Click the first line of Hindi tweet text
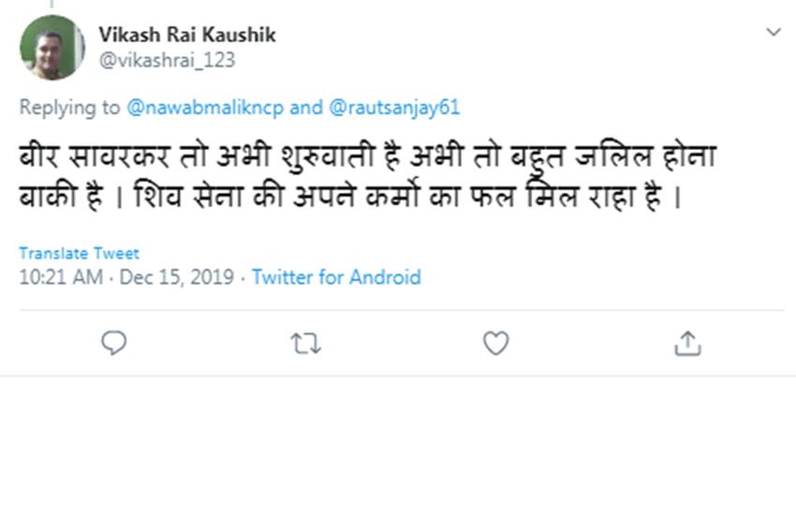The image size is (796, 532). pos(365,158)
